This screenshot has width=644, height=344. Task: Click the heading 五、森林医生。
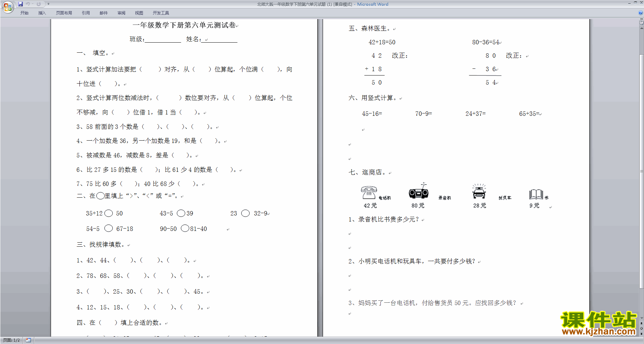(x=370, y=29)
